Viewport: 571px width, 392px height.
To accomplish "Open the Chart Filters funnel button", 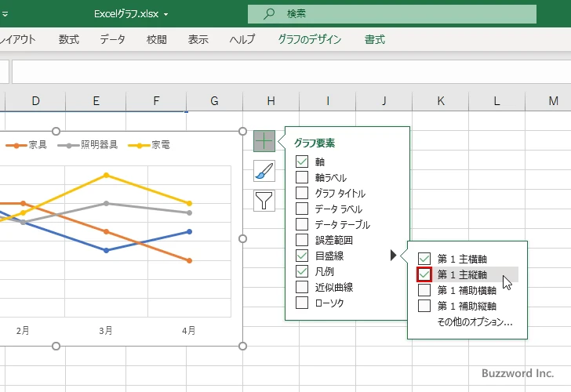I will click(264, 201).
